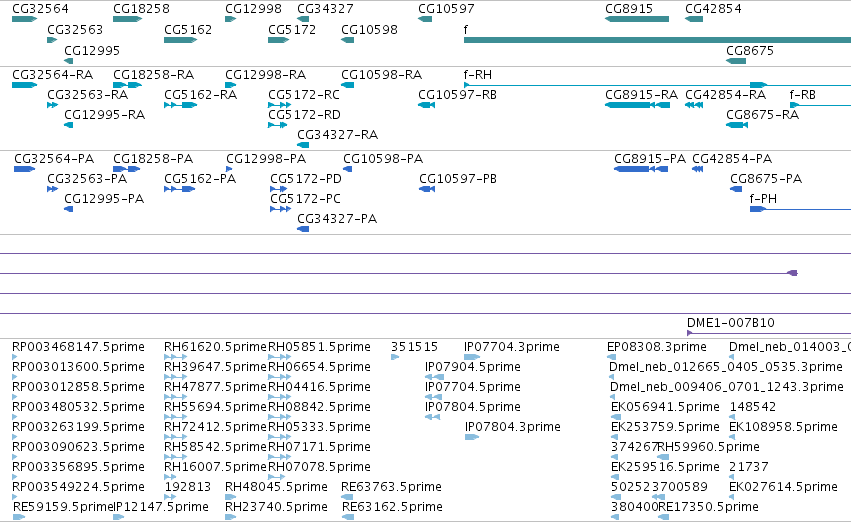Select protein CG32564-PA
Image resolution: width=851 pixels, height=522 pixels.
54,158
